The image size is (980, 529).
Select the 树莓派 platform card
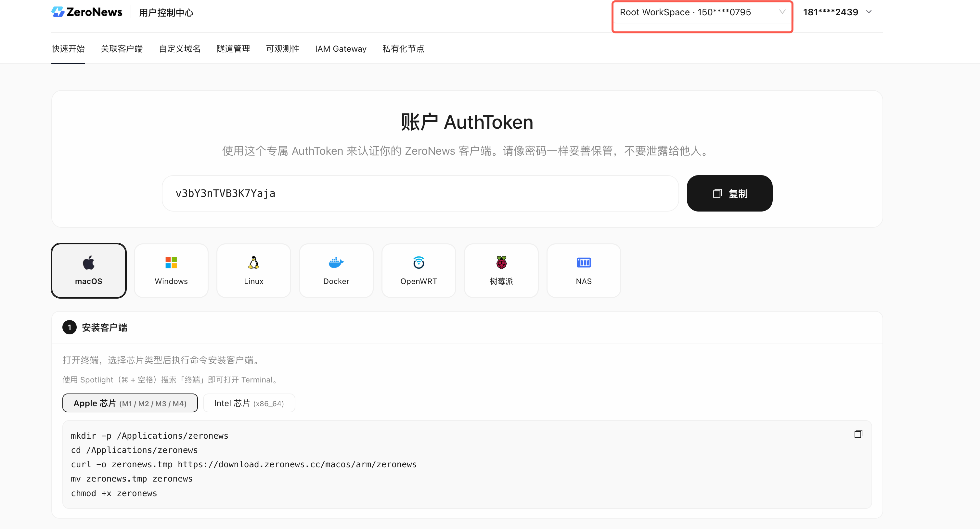(x=501, y=271)
